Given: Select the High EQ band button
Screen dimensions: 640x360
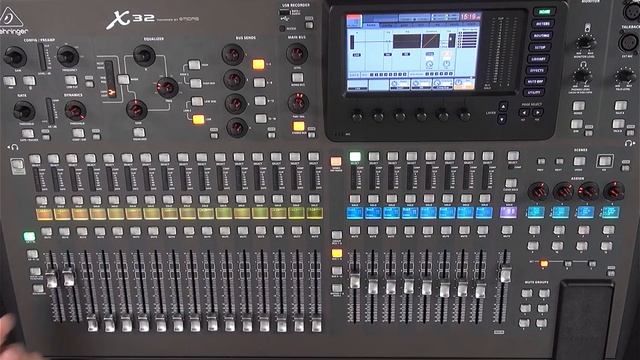Looking at the screenshot, I should pyautogui.click(x=194, y=64).
